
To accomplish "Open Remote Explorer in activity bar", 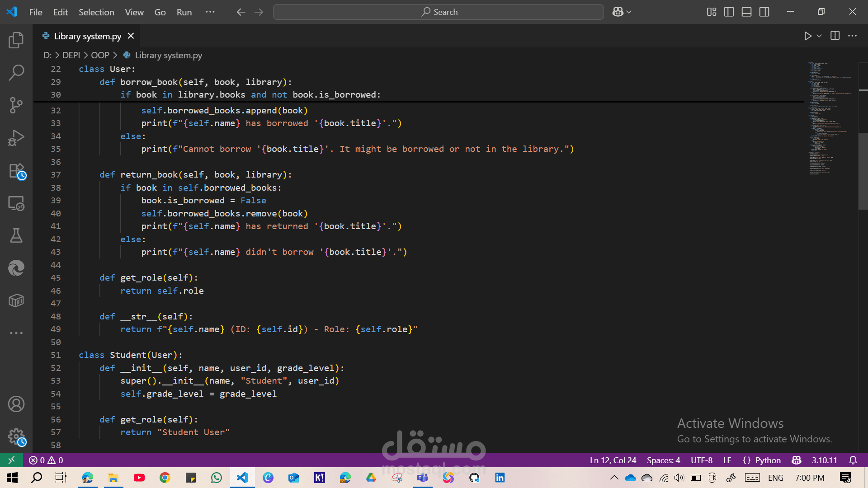I will (x=16, y=204).
